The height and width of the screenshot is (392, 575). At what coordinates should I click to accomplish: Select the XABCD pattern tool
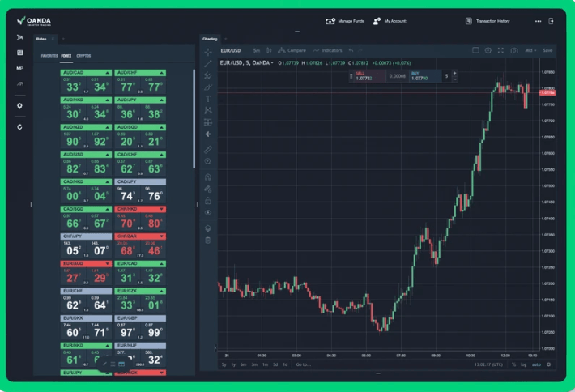(x=208, y=110)
